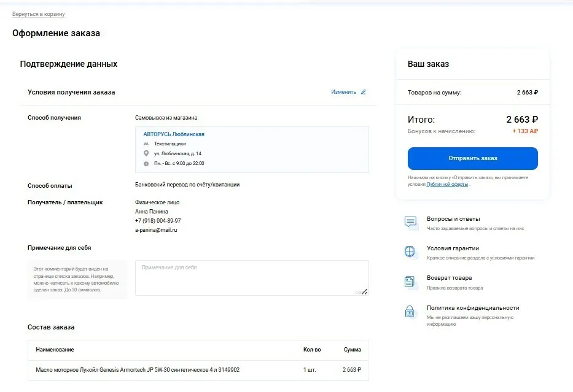
Task: Open the Условия гарантии title link
Action: (x=453, y=248)
